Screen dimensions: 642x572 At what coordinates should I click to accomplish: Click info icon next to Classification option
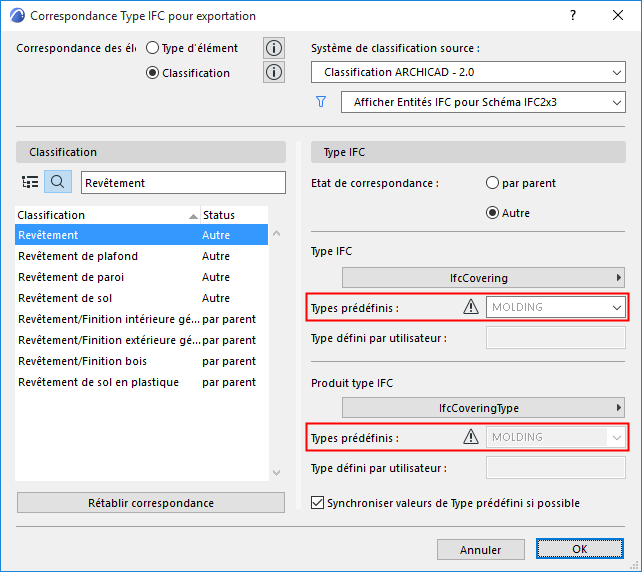point(273,72)
